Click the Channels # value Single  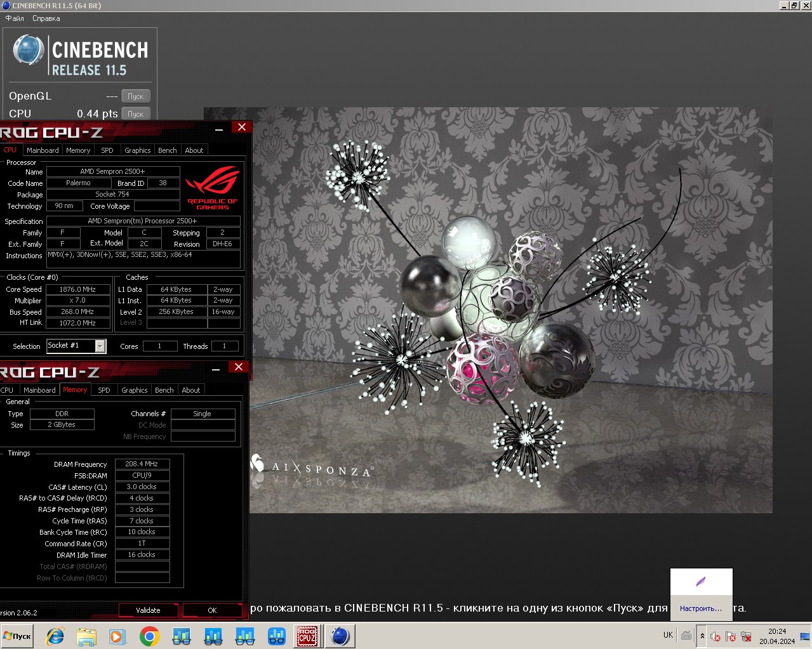[203, 414]
